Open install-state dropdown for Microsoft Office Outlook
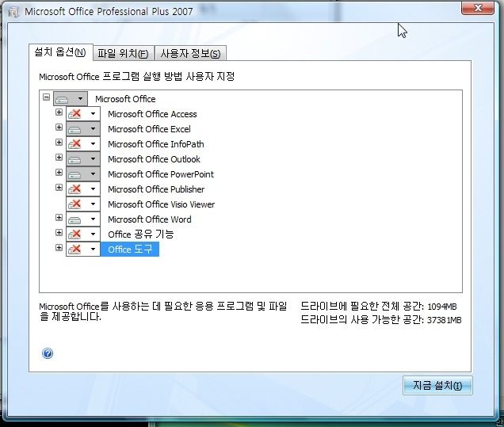Screen dimensions: 504x427 pyautogui.click(x=83, y=159)
